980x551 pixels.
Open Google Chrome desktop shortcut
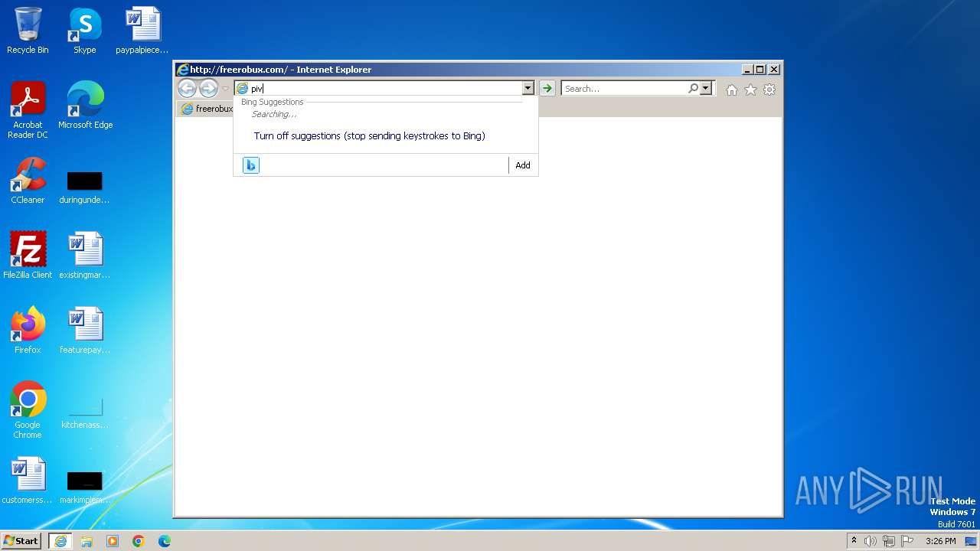point(28,410)
